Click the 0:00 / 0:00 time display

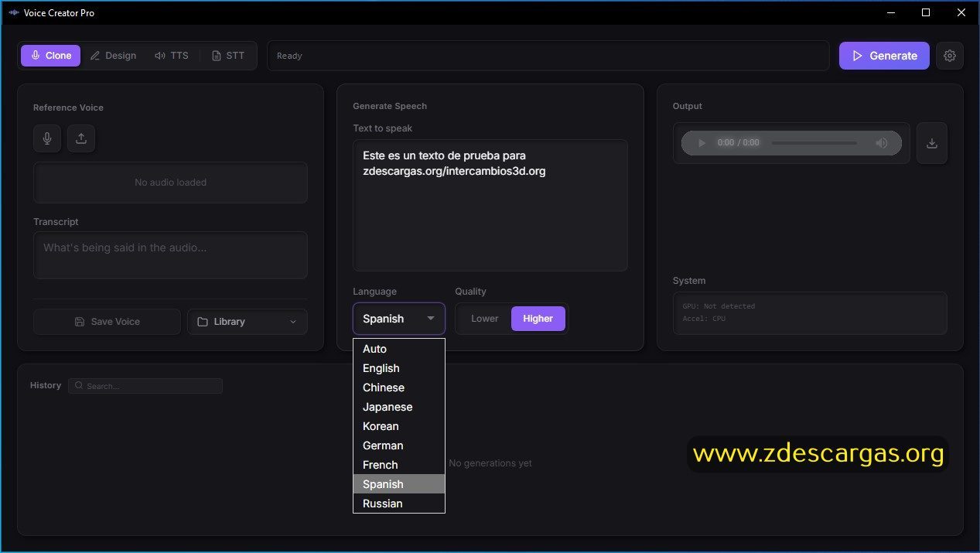(739, 143)
